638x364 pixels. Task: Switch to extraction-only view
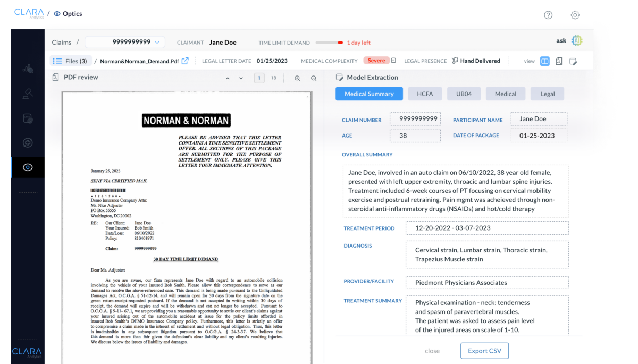573,61
